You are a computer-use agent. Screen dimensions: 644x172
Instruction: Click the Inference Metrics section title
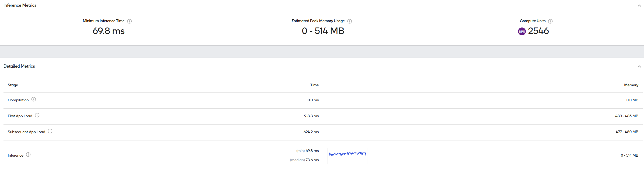click(x=20, y=5)
